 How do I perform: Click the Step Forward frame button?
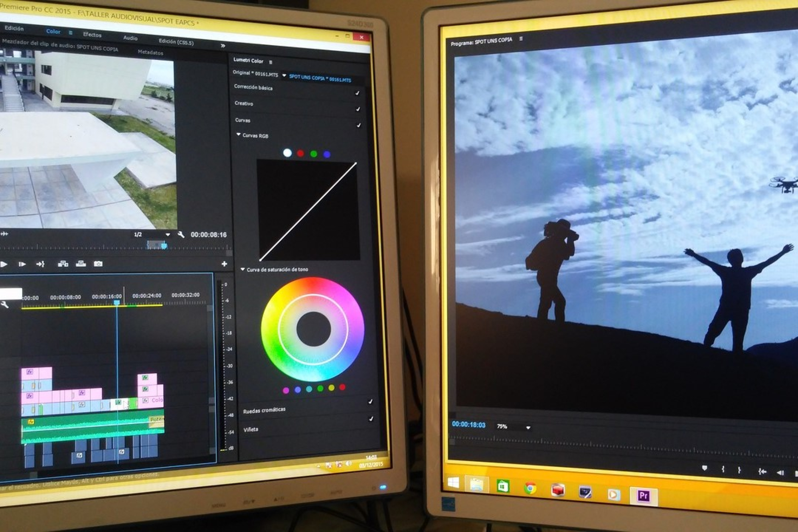click(x=22, y=264)
